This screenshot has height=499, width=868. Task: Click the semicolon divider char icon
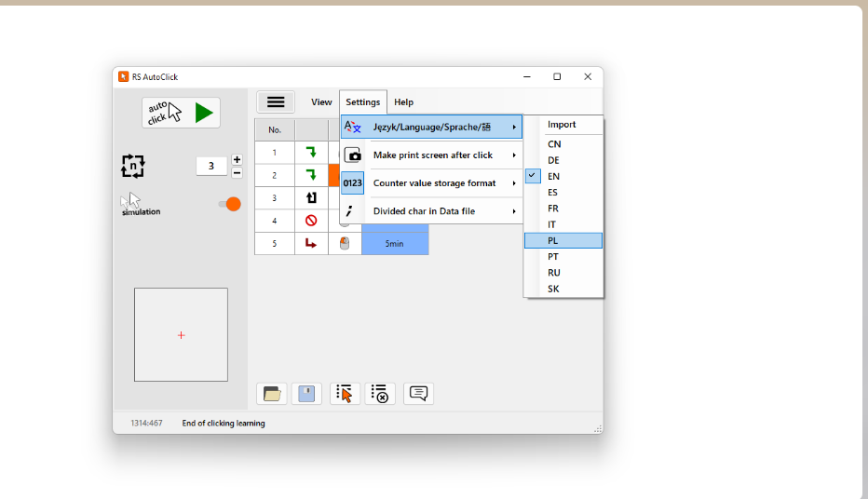349,210
